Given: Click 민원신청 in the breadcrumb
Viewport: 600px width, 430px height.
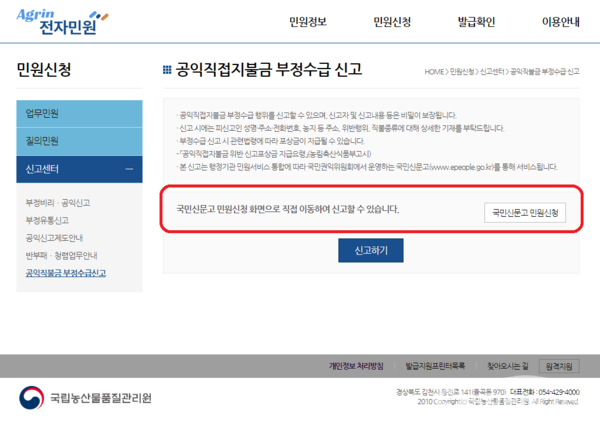Looking at the screenshot, I should coord(462,72).
